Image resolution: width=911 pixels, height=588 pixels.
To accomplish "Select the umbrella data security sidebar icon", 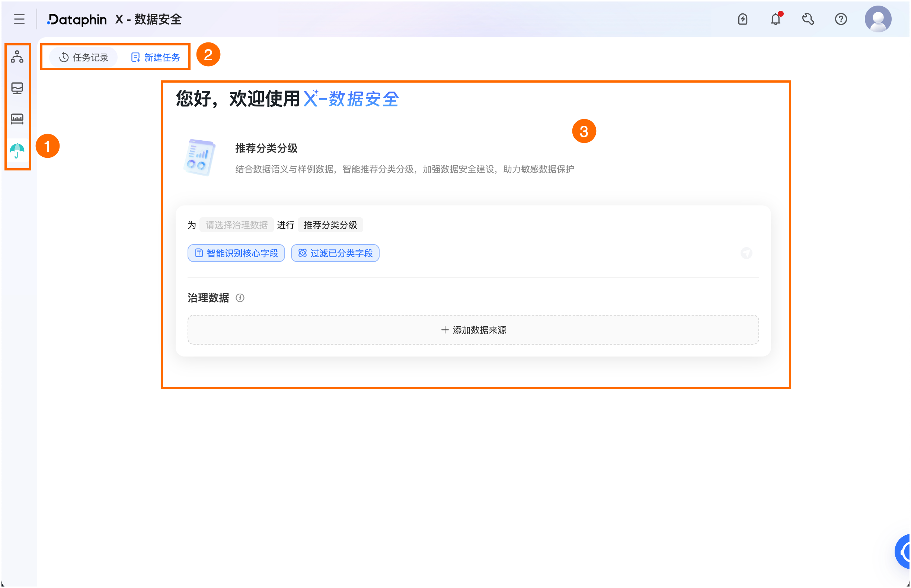I will (x=17, y=151).
